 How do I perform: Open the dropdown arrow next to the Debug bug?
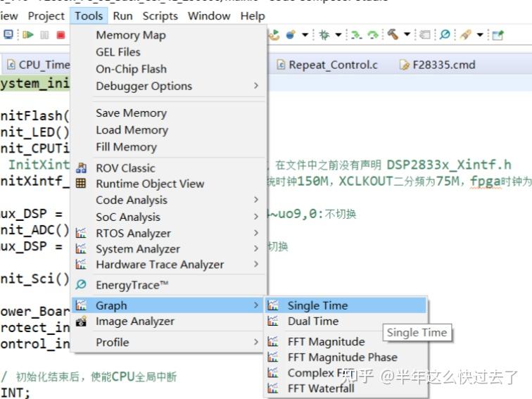338,34
